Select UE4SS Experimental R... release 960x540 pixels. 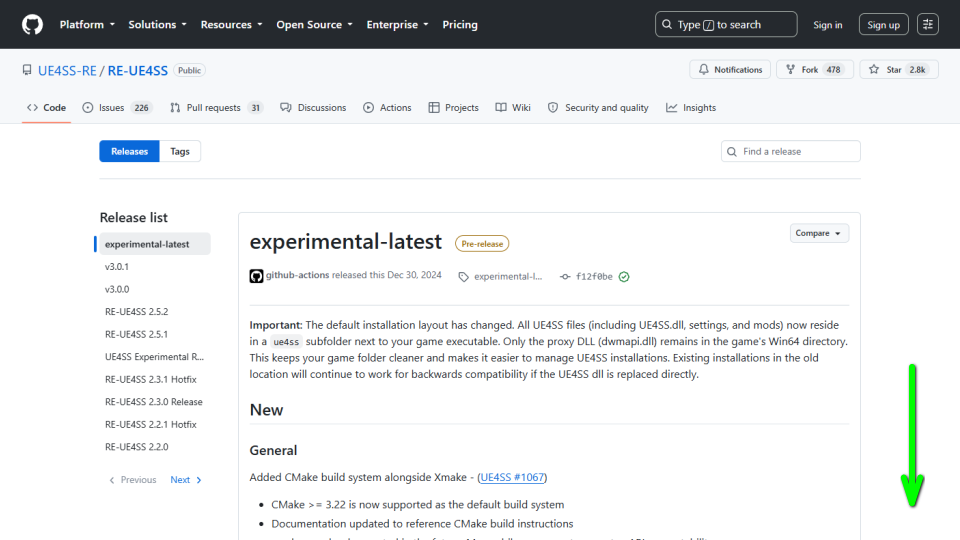click(154, 356)
